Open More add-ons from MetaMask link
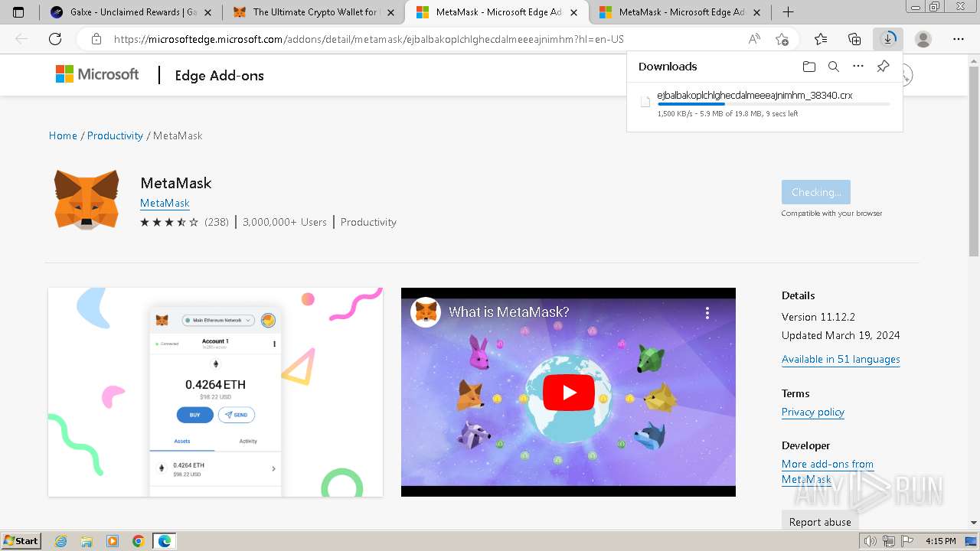The height and width of the screenshot is (551, 980). click(828, 471)
